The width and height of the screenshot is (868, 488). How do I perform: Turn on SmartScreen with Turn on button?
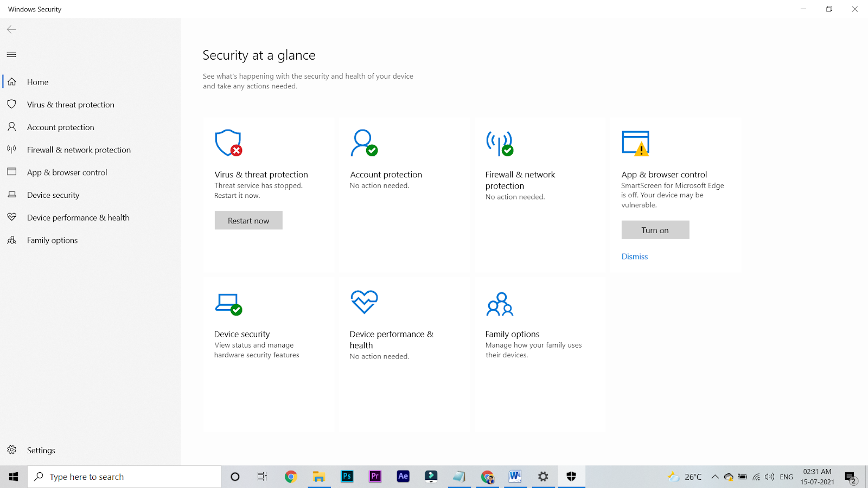point(655,230)
